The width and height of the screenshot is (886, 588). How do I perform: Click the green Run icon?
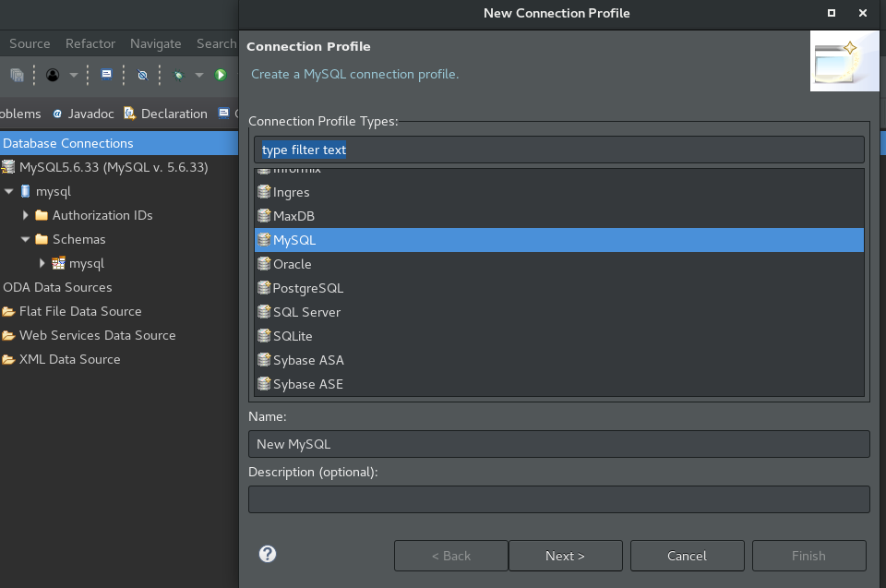[x=221, y=75]
